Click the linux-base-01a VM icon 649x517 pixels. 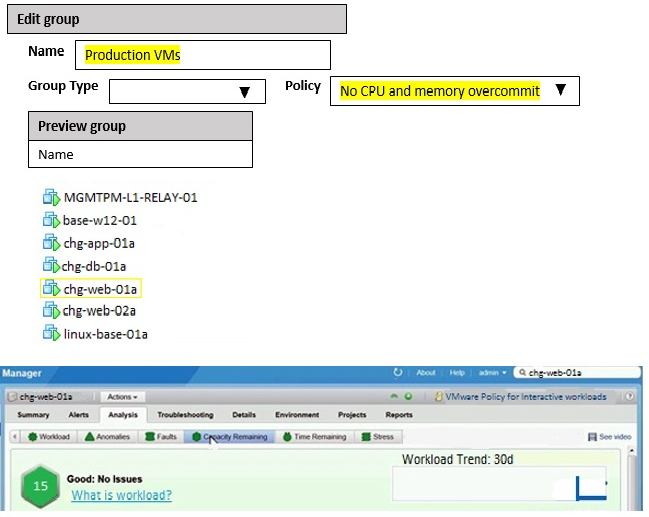tap(52, 334)
